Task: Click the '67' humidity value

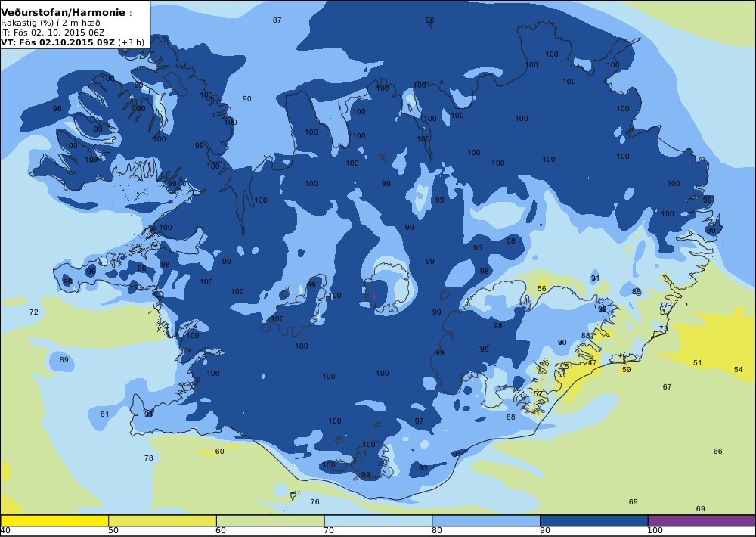Action: pyautogui.click(x=667, y=386)
